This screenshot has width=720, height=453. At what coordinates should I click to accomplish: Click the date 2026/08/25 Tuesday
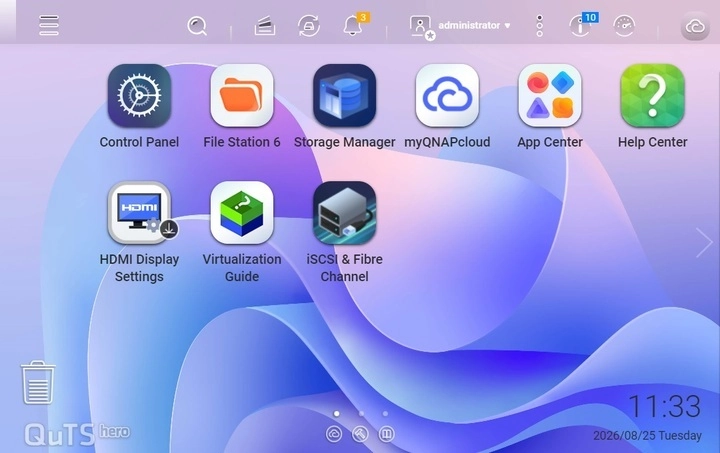click(647, 436)
